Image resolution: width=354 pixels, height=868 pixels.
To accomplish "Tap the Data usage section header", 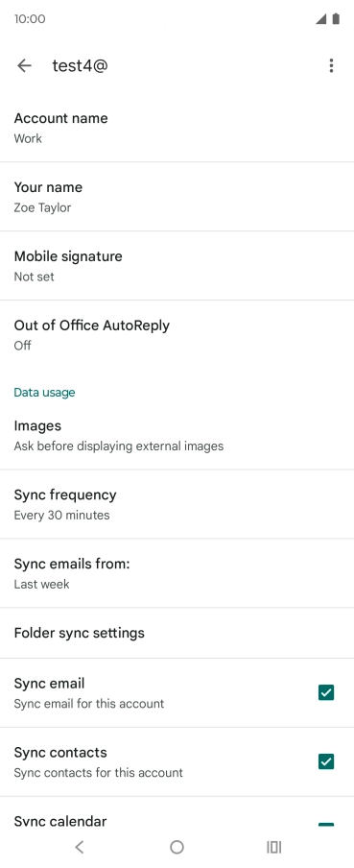I will [44, 393].
